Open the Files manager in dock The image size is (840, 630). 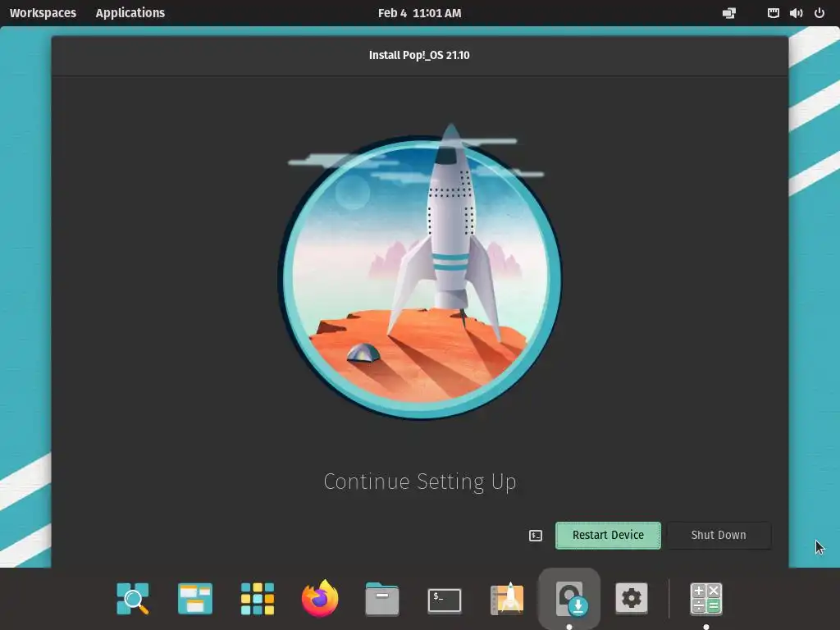[382, 598]
